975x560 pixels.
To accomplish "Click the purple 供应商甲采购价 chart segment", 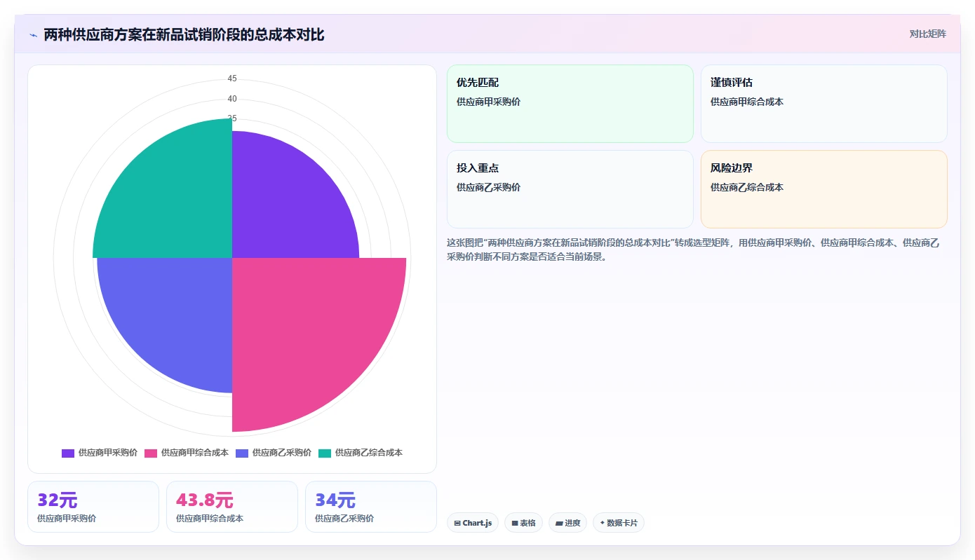I will (288, 203).
